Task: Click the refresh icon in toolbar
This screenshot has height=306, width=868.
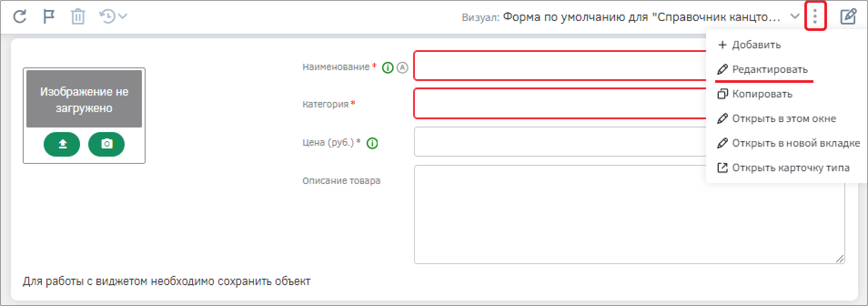Action: [20, 16]
